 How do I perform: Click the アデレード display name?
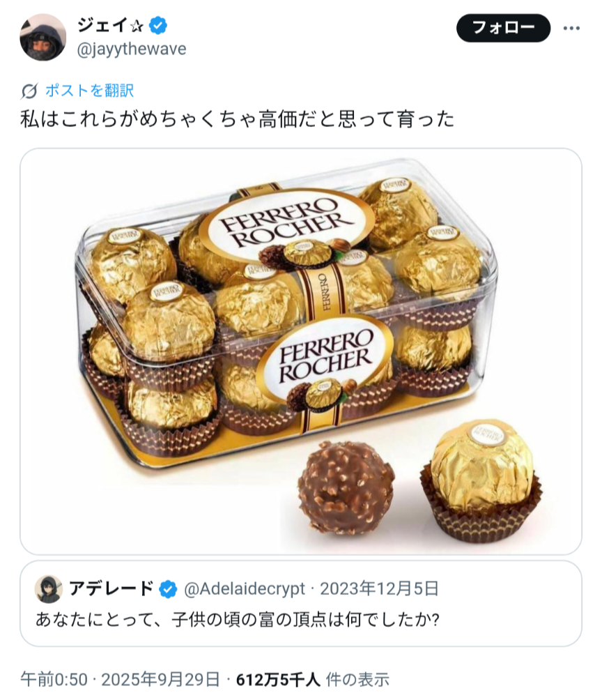point(111,589)
